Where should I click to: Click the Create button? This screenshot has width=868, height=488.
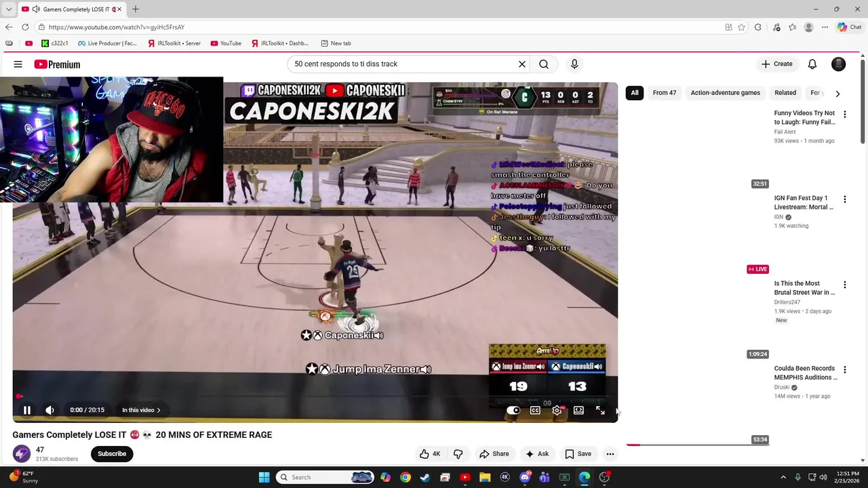[x=776, y=64]
